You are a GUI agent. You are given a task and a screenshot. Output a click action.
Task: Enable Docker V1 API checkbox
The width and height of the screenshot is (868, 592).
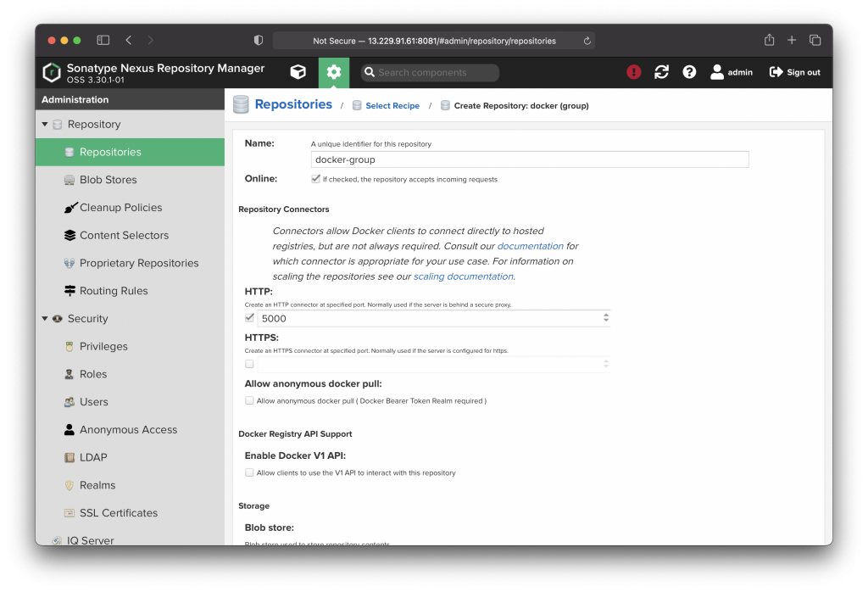click(x=249, y=473)
